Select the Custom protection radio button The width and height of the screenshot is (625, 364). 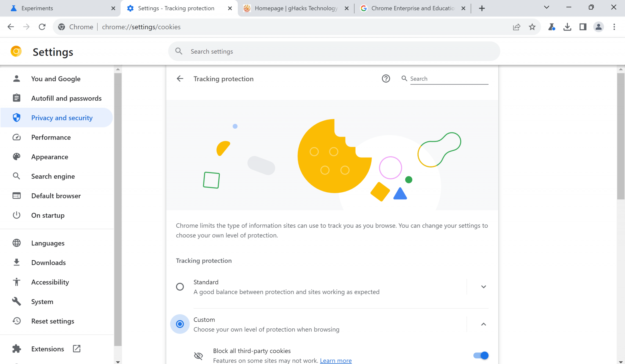click(180, 324)
